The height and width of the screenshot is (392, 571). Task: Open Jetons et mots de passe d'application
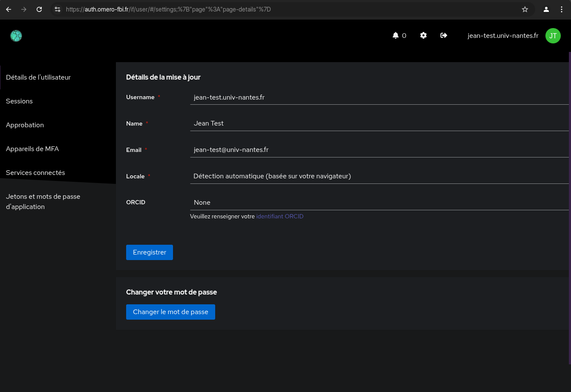(58, 202)
